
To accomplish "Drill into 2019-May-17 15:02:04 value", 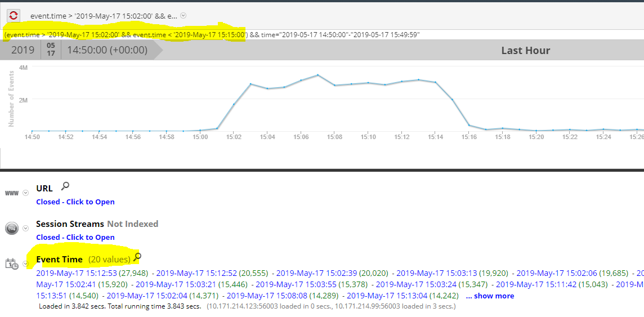I will pos(146,296).
